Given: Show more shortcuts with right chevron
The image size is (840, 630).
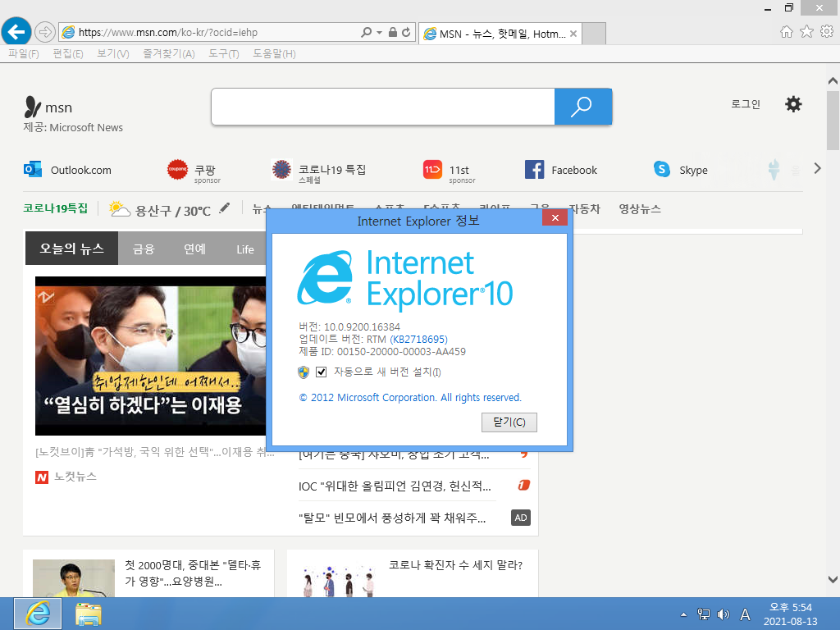Looking at the screenshot, I should click(x=817, y=169).
